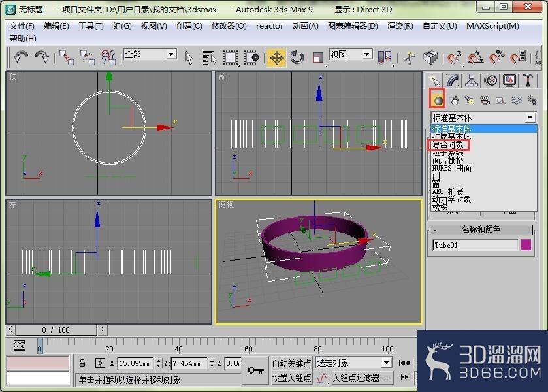Choose 粒子系统 from the list
This screenshot has width=548, height=392.
click(447, 153)
